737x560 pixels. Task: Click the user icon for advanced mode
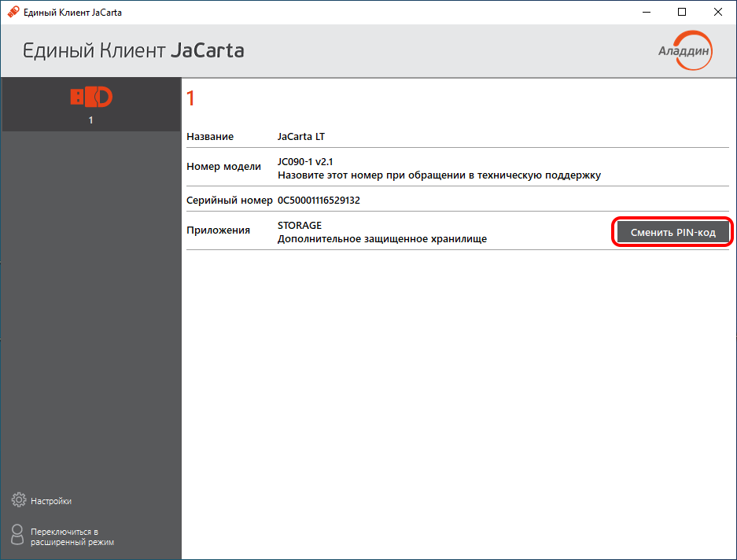[x=19, y=536]
